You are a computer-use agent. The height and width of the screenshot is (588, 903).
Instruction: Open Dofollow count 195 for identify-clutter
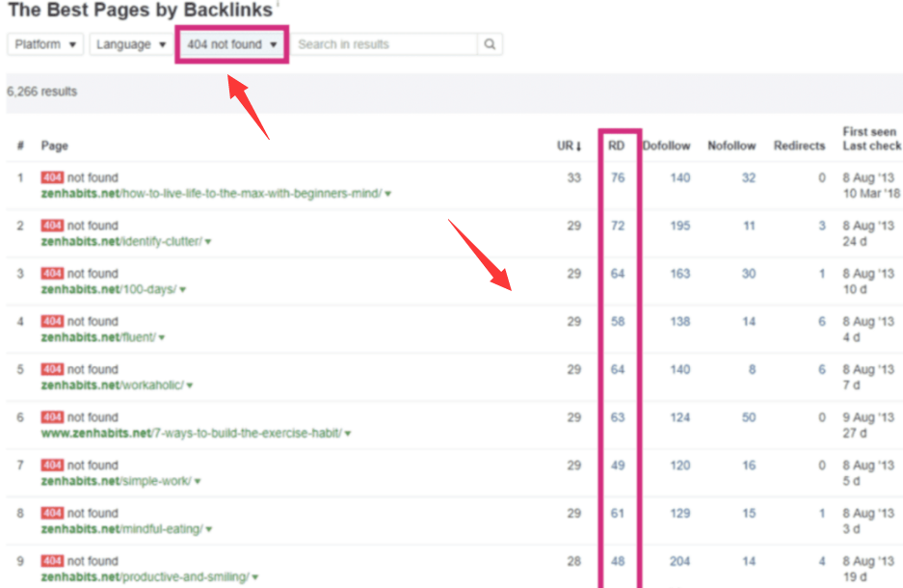click(679, 226)
